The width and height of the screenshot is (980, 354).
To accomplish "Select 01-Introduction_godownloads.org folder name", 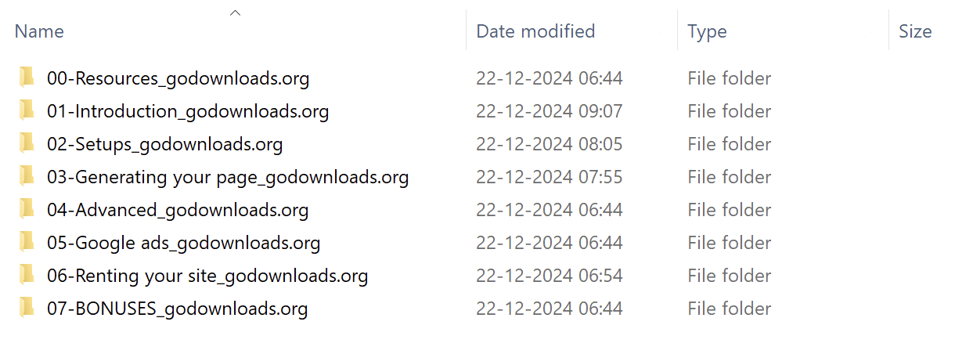I will coord(188,111).
